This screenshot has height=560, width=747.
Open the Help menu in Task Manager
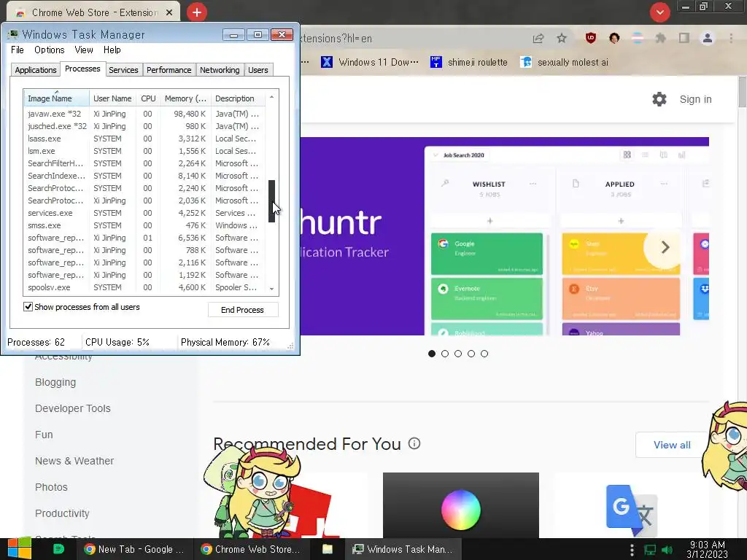point(112,50)
